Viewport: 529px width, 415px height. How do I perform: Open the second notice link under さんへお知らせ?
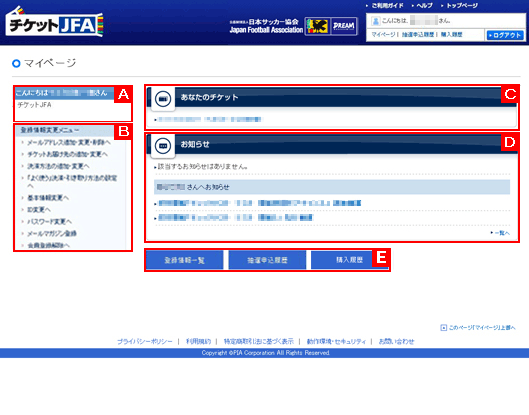click(x=235, y=218)
